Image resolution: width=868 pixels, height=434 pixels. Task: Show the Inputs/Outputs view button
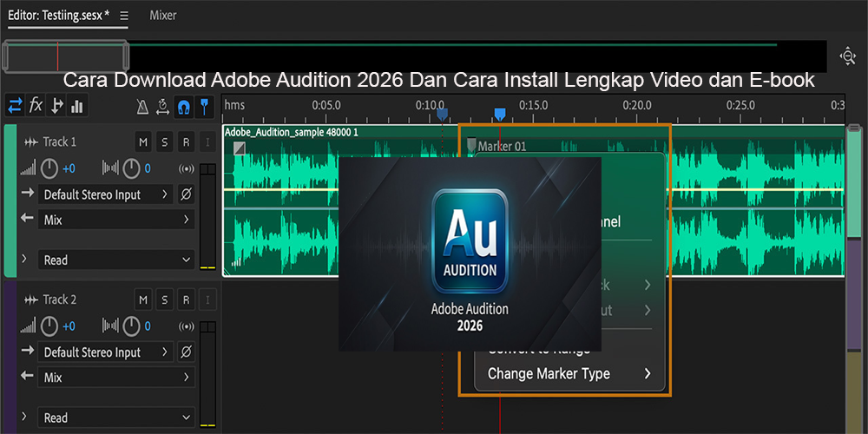coord(15,106)
